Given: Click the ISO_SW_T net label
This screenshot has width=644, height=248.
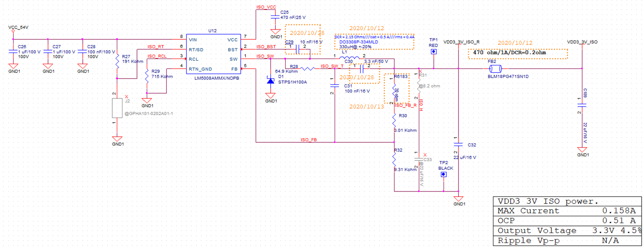Looking at the screenshot, I should [x=332, y=66].
